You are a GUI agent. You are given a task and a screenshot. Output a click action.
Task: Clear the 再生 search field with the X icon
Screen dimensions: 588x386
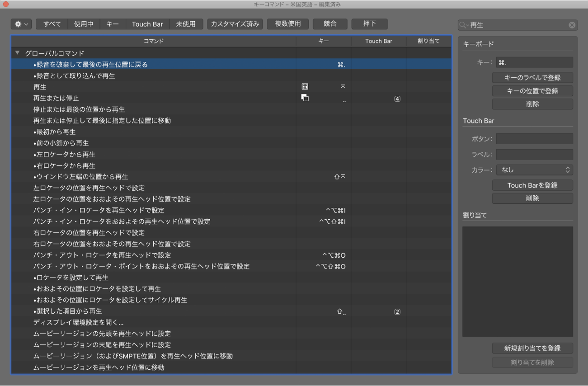[x=571, y=25]
